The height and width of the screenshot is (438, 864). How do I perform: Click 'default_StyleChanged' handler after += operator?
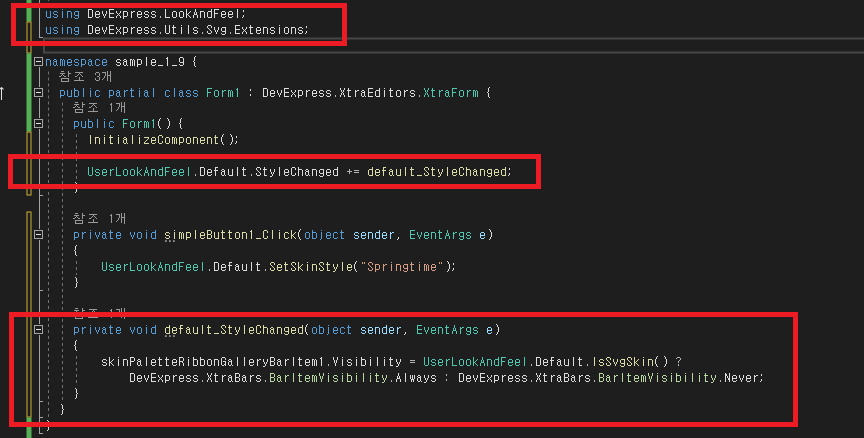tap(437, 172)
